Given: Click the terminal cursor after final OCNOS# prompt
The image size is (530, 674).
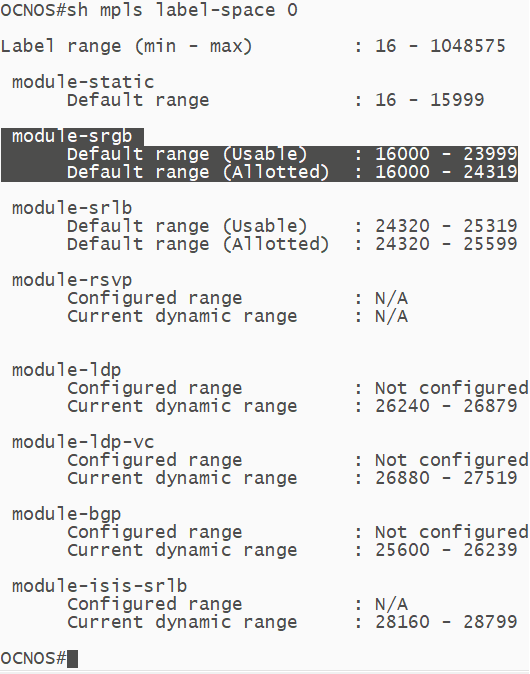Looking at the screenshot, I should coord(72,659).
